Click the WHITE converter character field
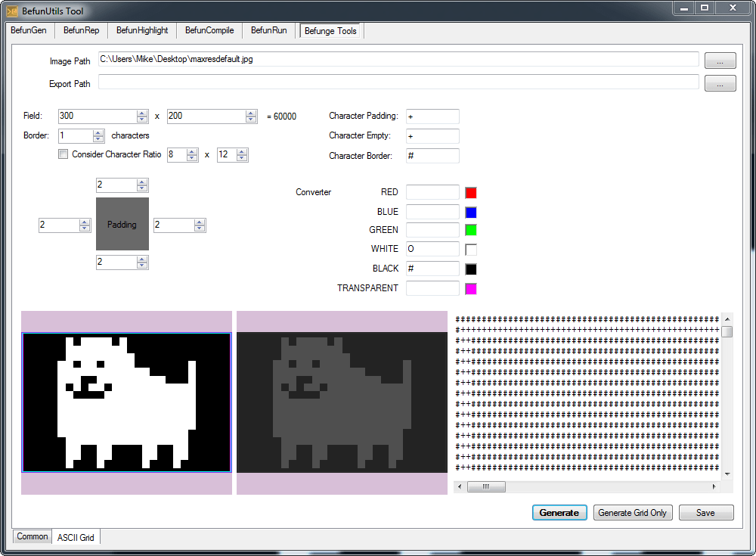 click(x=432, y=250)
